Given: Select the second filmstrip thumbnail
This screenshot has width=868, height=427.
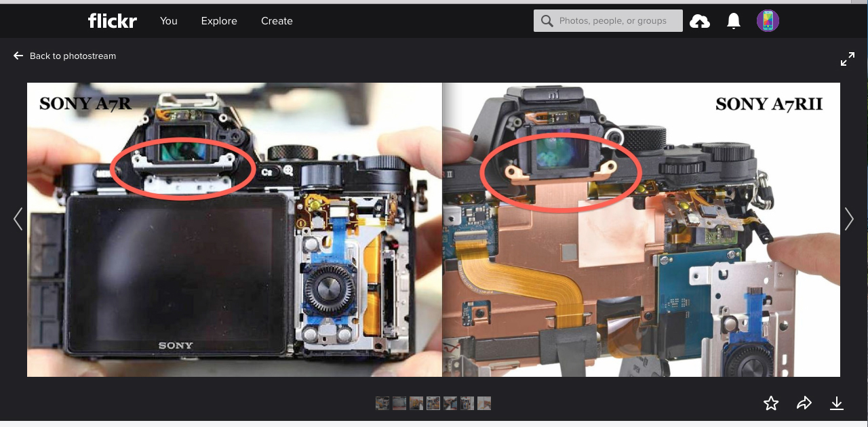Looking at the screenshot, I should pyautogui.click(x=399, y=403).
